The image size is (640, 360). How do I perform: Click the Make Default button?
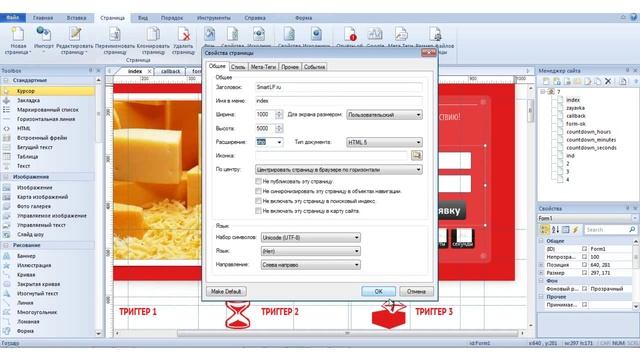pyautogui.click(x=226, y=291)
